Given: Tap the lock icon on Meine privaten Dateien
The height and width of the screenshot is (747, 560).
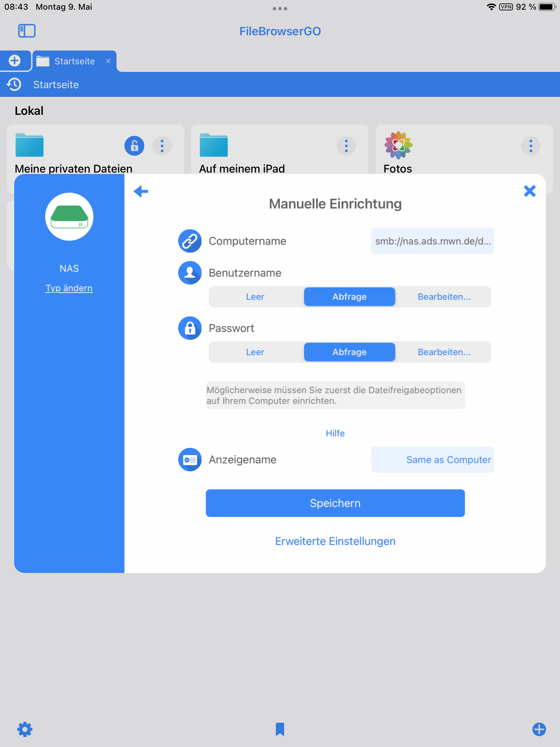Looking at the screenshot, I should coord(134,146).
